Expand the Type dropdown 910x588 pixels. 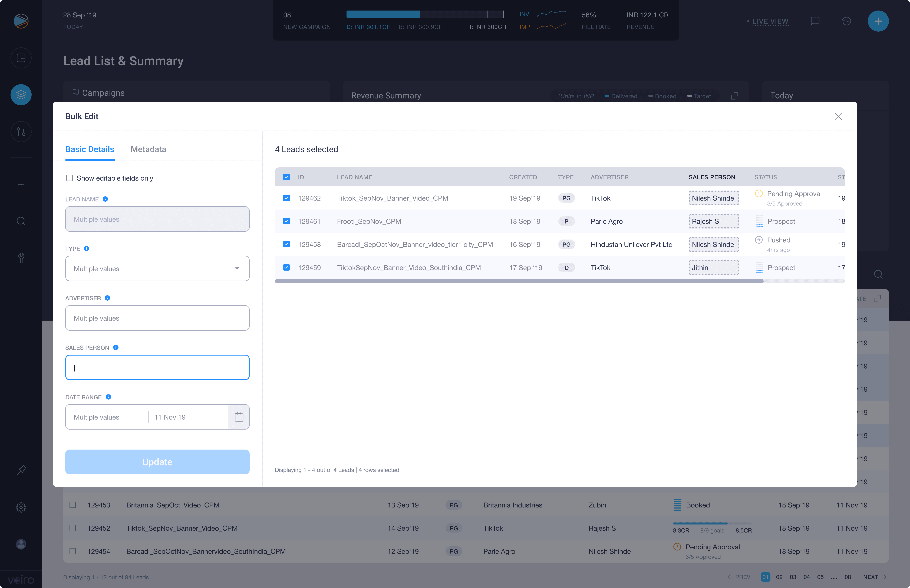coord(157,268)
